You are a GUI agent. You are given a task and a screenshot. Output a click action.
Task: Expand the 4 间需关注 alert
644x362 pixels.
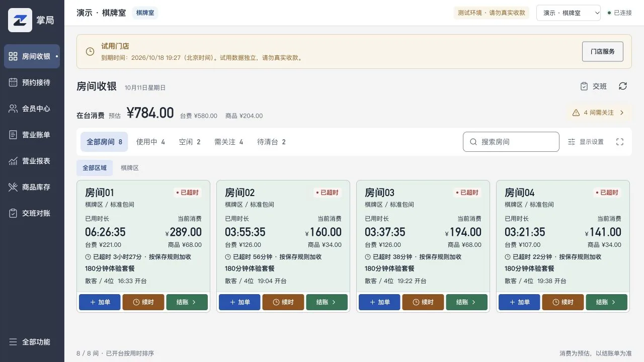(x=599, y=113)
